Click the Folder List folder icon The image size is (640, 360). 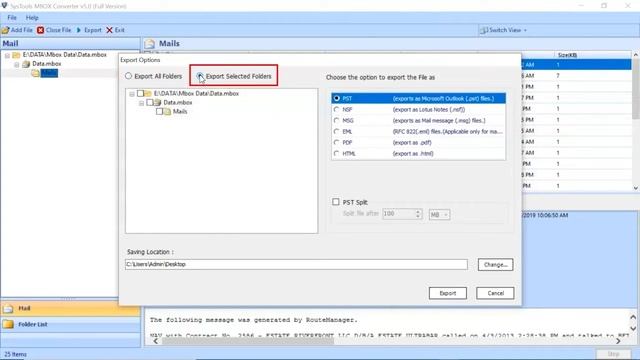(x=8, y=324)
